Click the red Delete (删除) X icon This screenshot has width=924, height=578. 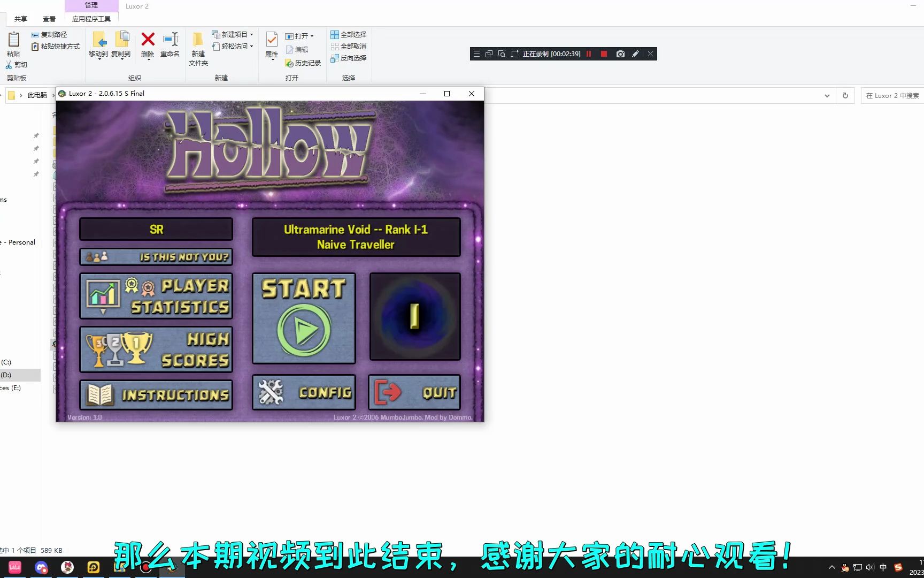click(148, 39)
